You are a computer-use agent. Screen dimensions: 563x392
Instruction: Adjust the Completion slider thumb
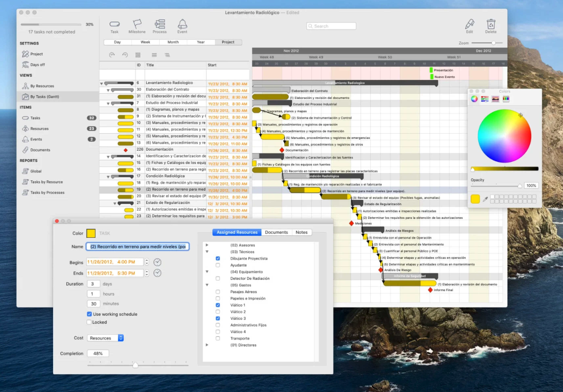[135, 365]
